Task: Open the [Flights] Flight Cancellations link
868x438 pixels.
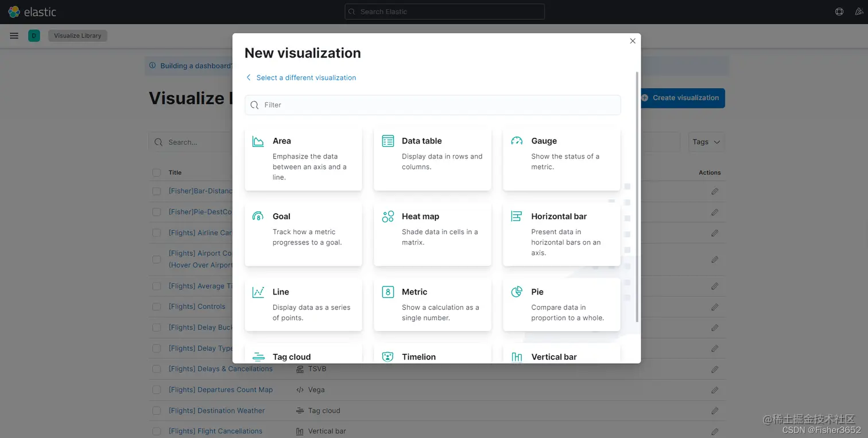Action: [x=215, y=431]
